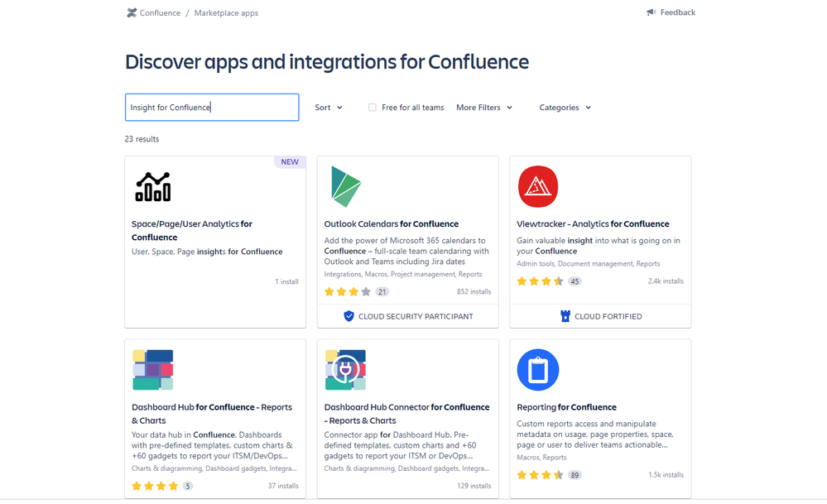Open Reporting for Confluence app title
827x504 pixels.
point(566,407)
